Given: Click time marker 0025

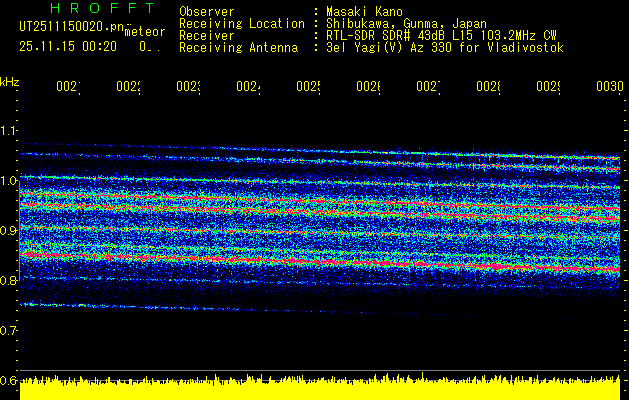Looking at the screenshot, I should pos(309,87).
